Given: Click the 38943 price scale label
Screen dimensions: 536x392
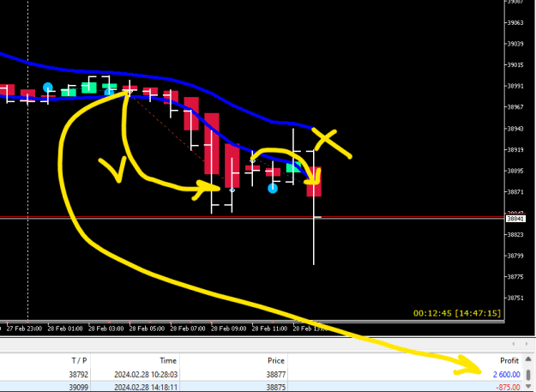Looking at the screenshot, I should coord(515,129).
